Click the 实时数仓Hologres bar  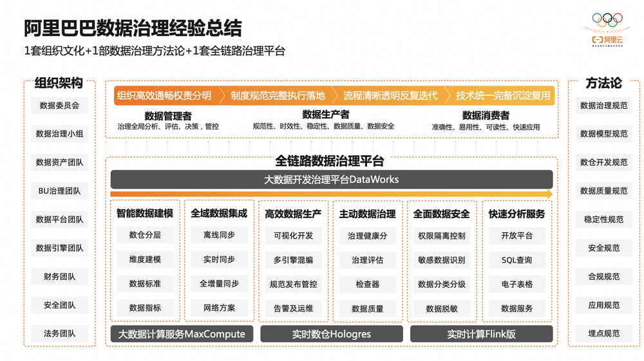tap(332, 334)
